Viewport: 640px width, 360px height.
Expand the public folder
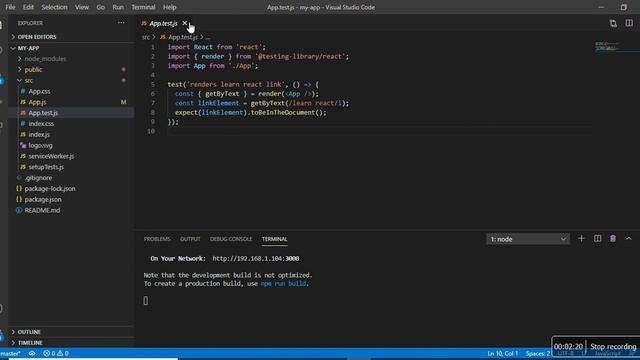(33, 69)
